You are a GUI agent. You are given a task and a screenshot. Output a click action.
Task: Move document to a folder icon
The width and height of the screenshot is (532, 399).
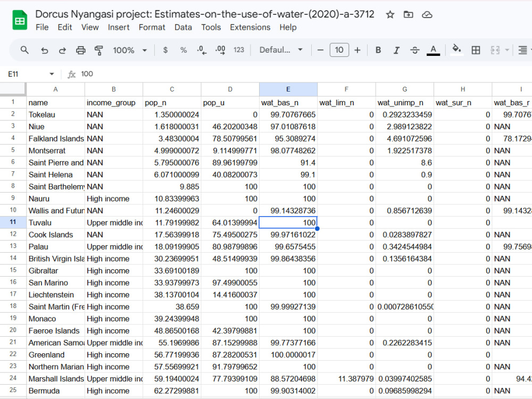click(408, 14)
